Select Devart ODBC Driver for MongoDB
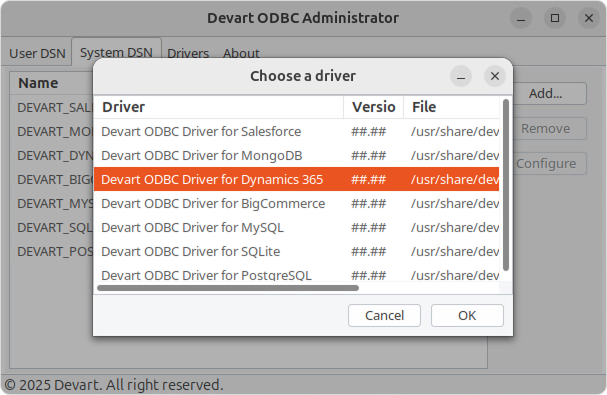Image resolution: width=607 pixels, height=395 pixels. pos(297,155)
